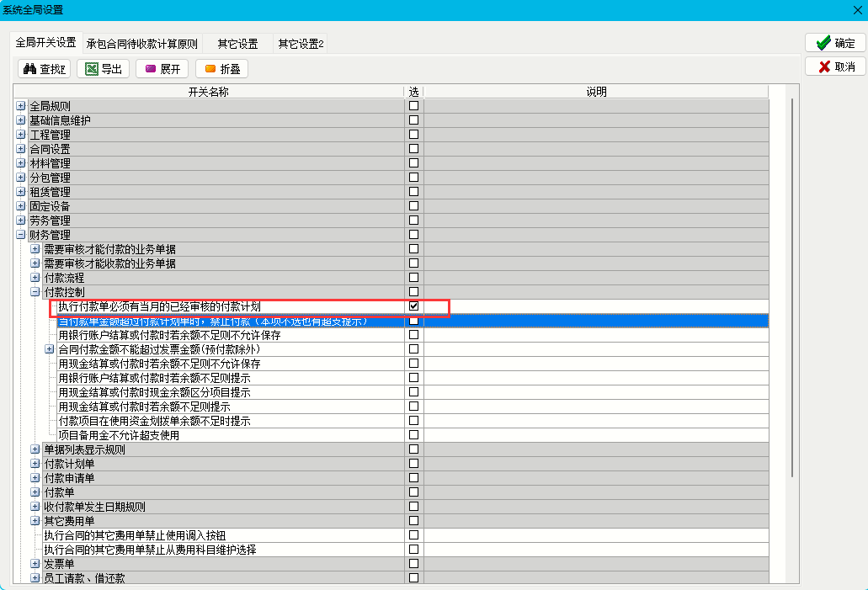Image resolution: width=868 pixels, height=590 pixels.
Task: Collapse the 付款控制 subcategory
Action: [35, 292]
